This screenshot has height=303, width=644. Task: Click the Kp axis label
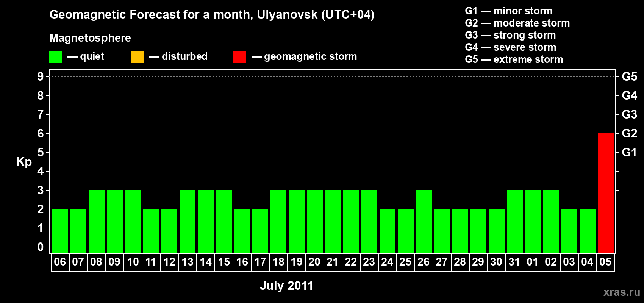pos(24,162)
